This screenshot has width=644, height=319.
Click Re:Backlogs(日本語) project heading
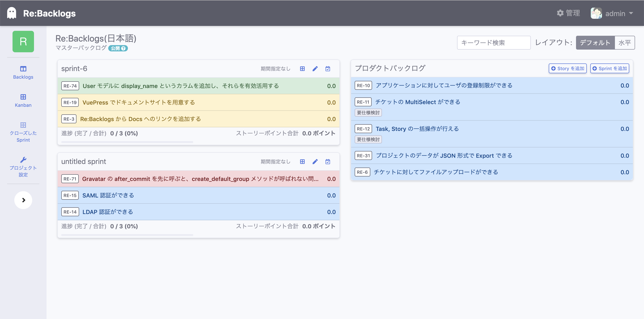click(x=96, y=38)
